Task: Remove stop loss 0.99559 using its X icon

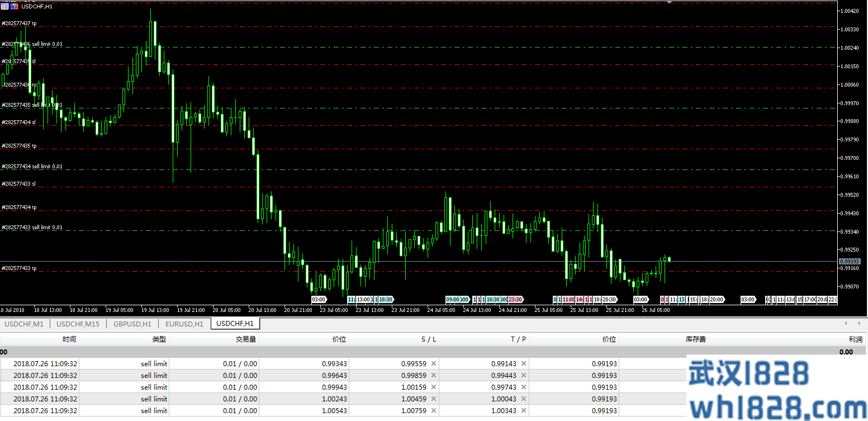Action: click(434, 363)
